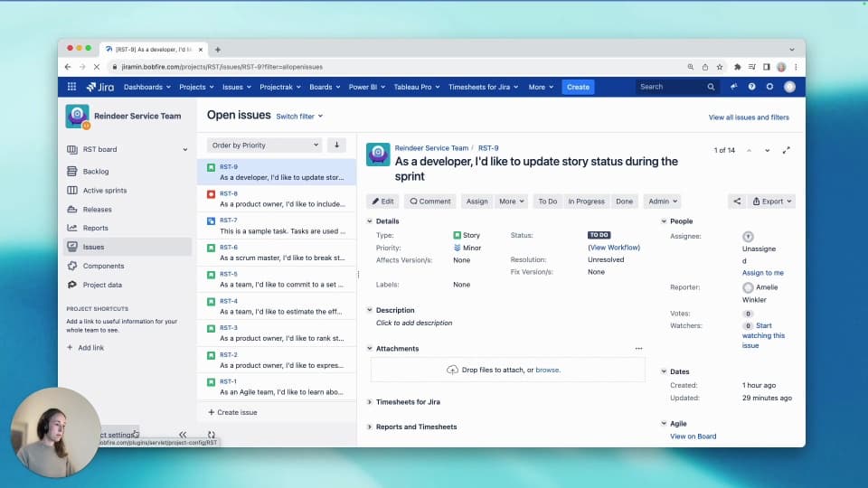Click in the Jira Search field
This screenshot has width=868, height=488.
tap(669, 87)
